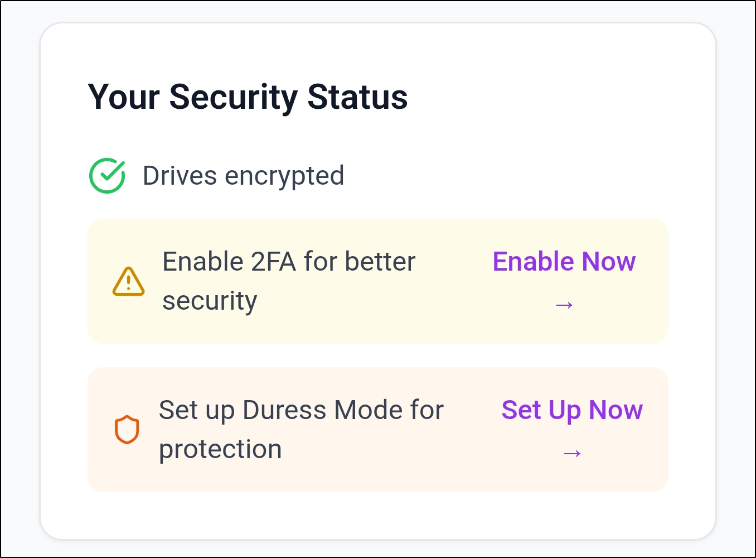This screenshot has width=756, height=558.
Task: Click the 2FA abbreviation in the yellow notice
Action: 273,262
